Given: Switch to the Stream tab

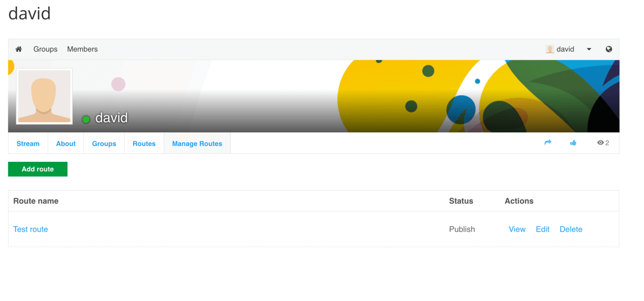Looking at the screenshot, I should (28, 144).
